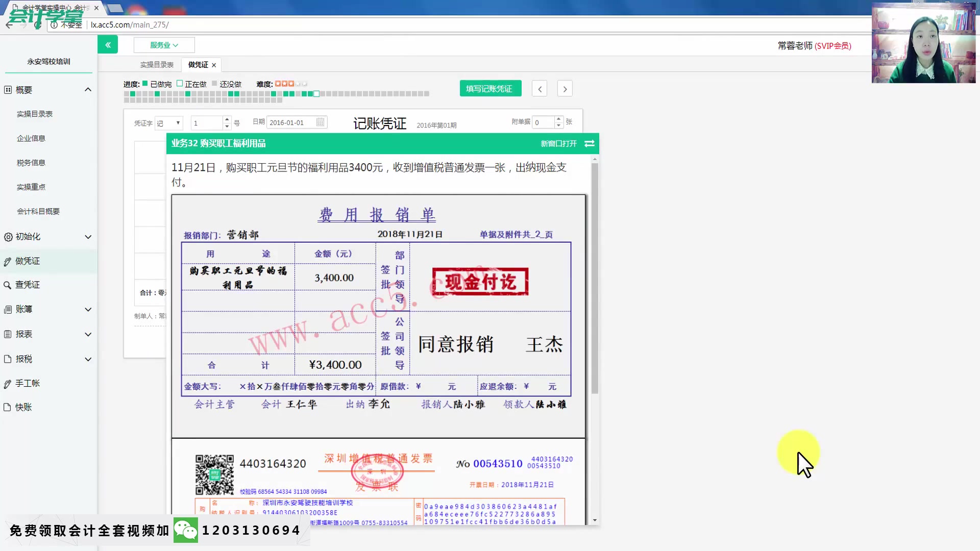The image size is (980, 551).
Task: Open the date picker calendar icon
Action: (320, 122)
